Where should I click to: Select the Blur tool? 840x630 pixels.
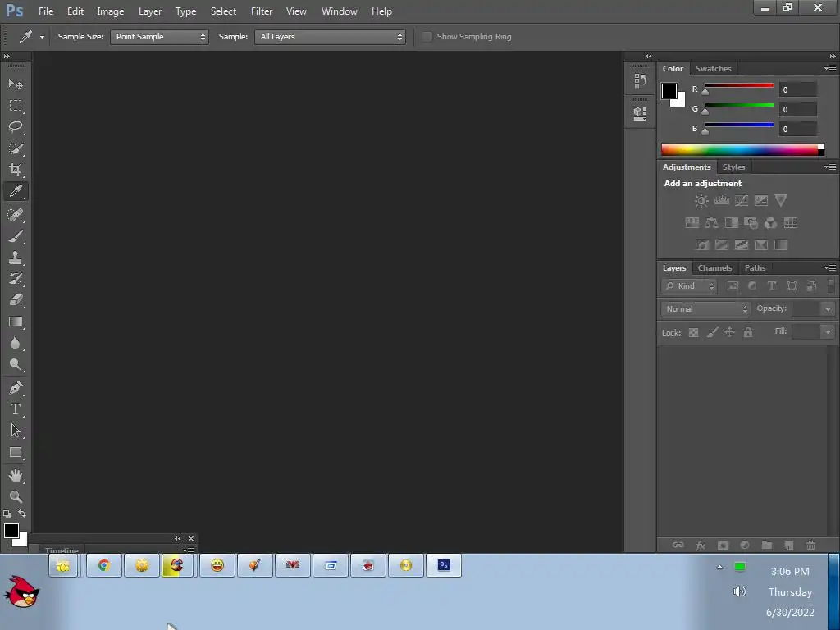(16, 344)
